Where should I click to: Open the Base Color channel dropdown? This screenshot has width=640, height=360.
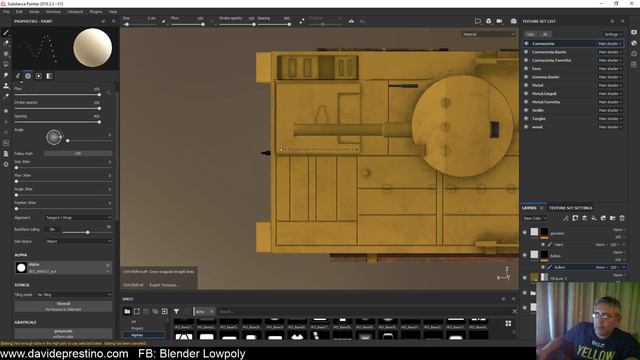[x=534, y=218]
